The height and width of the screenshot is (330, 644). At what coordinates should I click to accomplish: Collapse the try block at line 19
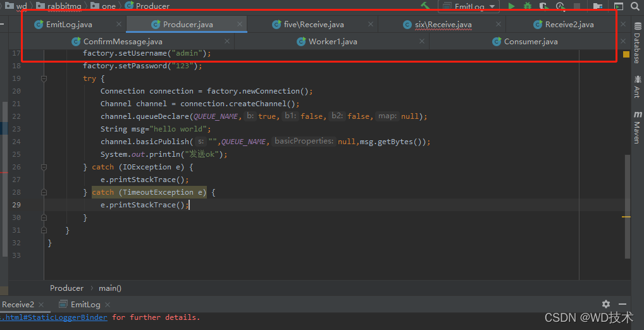[x=44, y=78]
